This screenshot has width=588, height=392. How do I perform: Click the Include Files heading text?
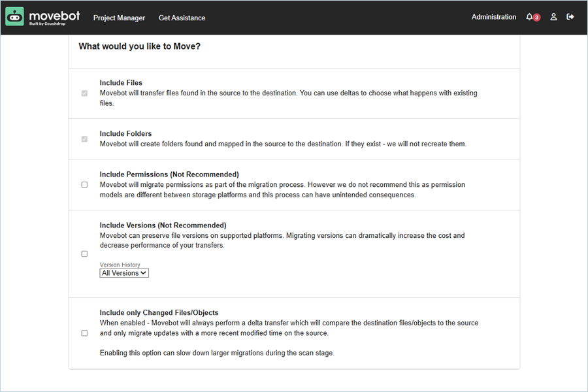pyautogui.click(x=121, y=83)
